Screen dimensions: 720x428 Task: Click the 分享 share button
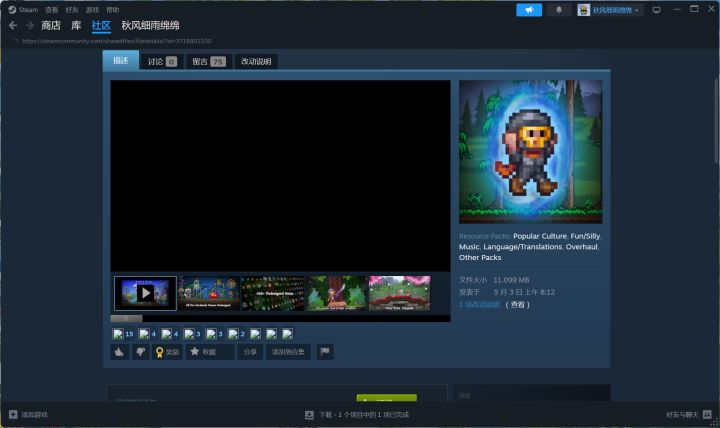click(250, 352)
